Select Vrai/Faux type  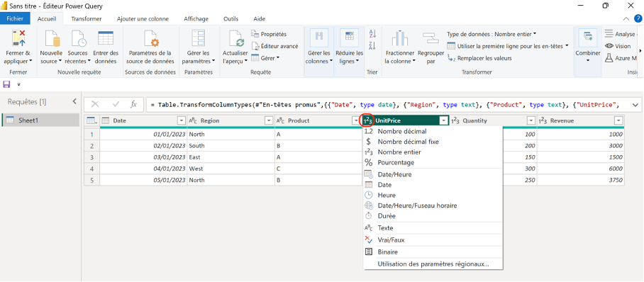[x=433, y=239]
